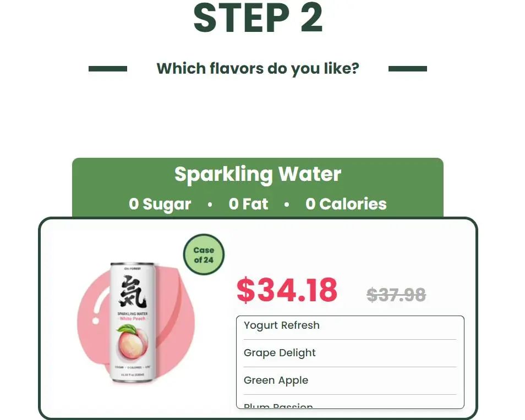This screenshot has width=525, height=420.
Task: Click the black calligraphy logo on can
Action: point(132,292)
